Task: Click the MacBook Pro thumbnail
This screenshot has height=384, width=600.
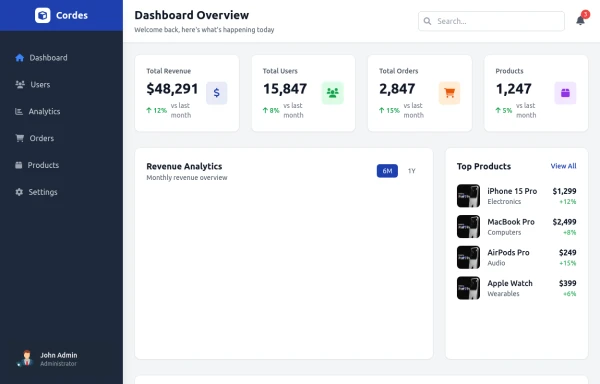Action: 468,226
